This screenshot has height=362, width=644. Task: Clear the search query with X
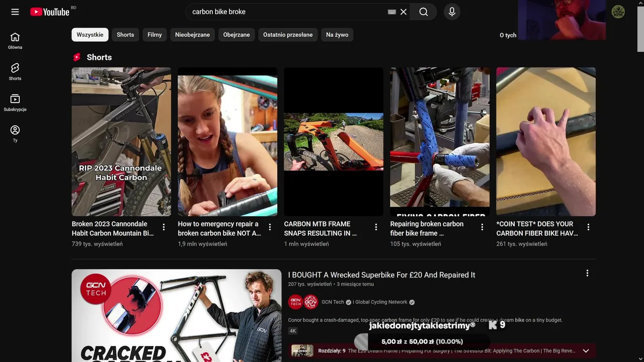[404, 12]
